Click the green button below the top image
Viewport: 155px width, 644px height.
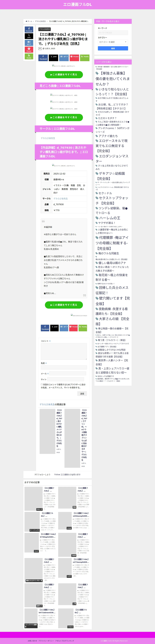64,75
